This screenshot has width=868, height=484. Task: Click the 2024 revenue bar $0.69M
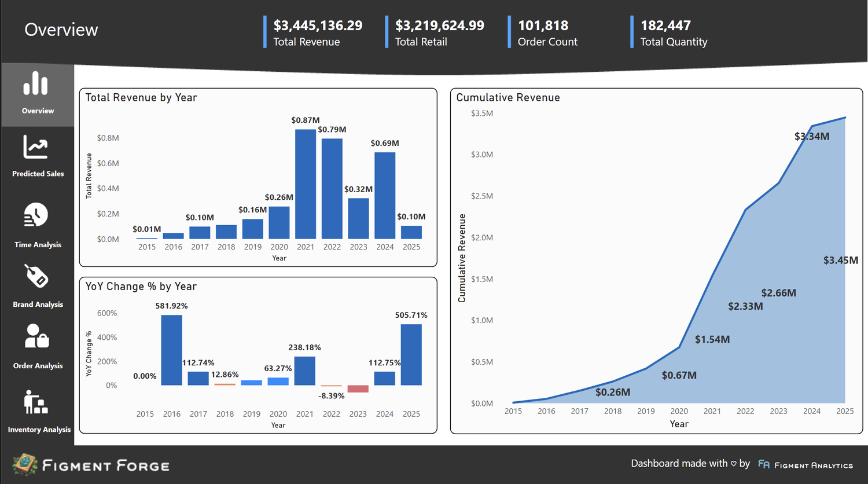click(x=385, y=196)
